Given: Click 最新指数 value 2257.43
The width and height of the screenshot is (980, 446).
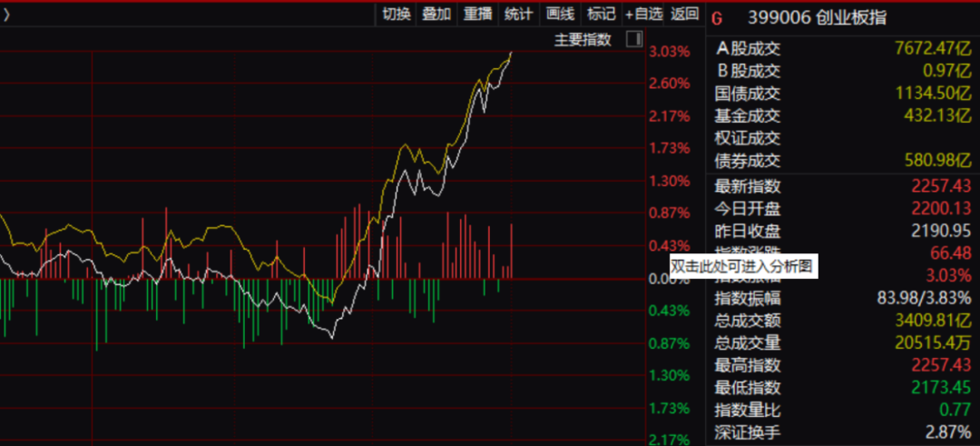Looking at the screenshot, I should click(x=941, y=186).
